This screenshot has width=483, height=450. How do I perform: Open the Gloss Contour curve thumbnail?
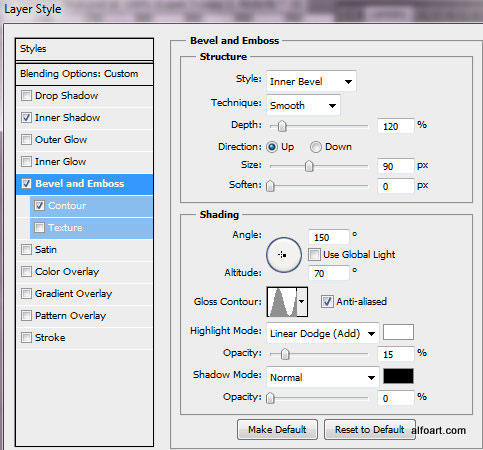tap(282, 302)
